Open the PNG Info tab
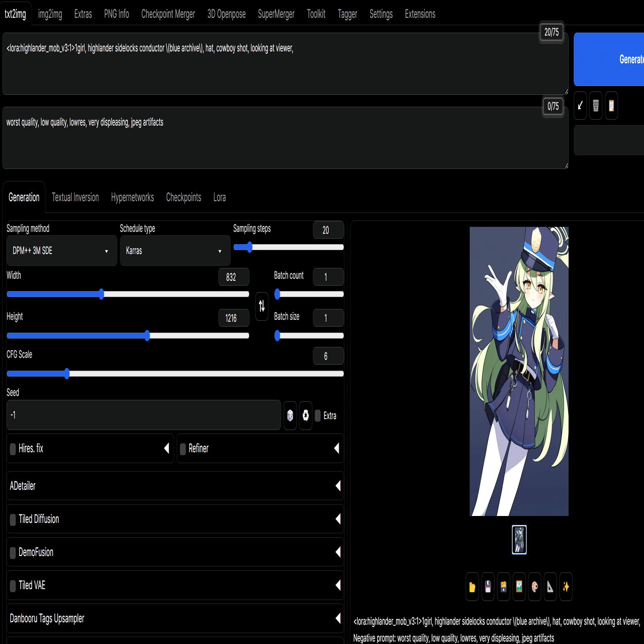Screen dimensions: 644x644 click(x=117, y=14)
